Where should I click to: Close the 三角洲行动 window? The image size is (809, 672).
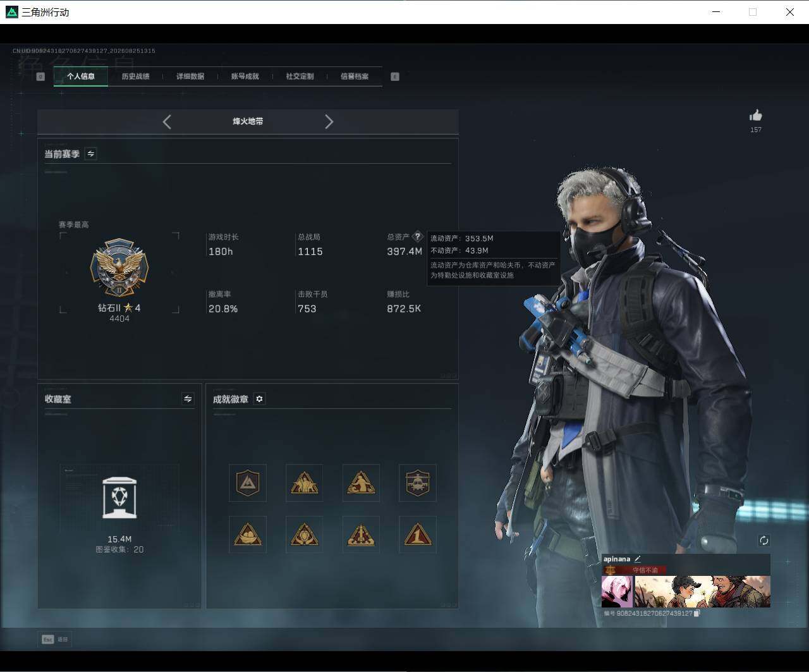(x=789, y=12)
